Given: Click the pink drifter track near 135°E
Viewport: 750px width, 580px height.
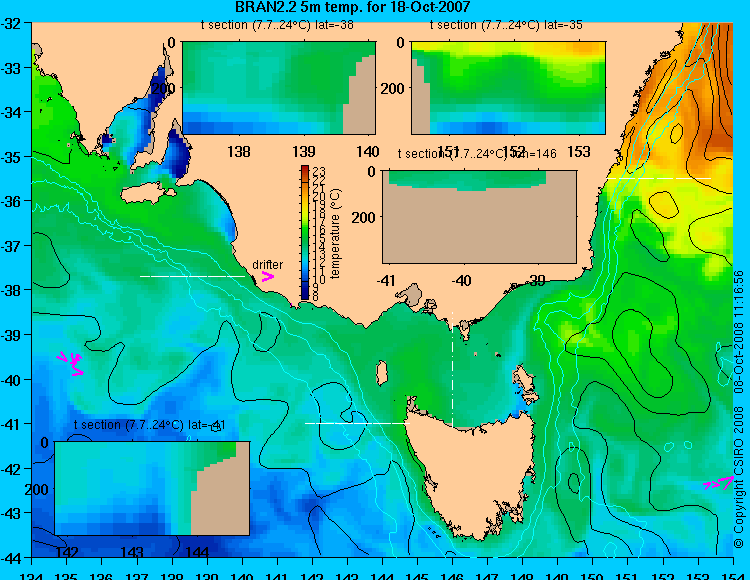Looking at the screenshot, I should coord(71,364).
